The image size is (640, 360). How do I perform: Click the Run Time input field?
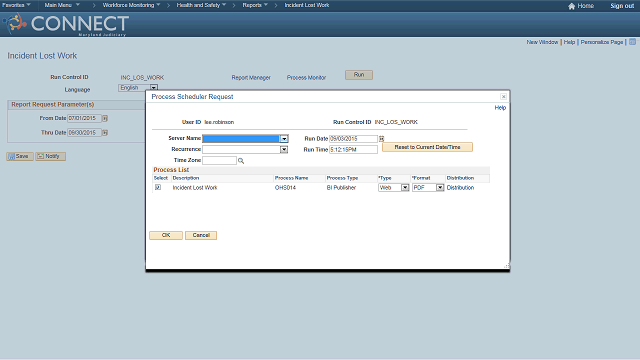[353, 150]
